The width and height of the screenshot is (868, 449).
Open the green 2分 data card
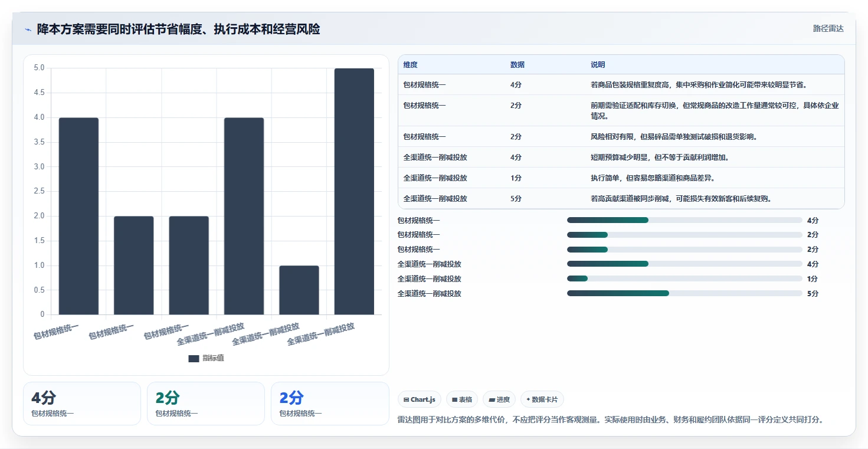click(x=206, y=404)
